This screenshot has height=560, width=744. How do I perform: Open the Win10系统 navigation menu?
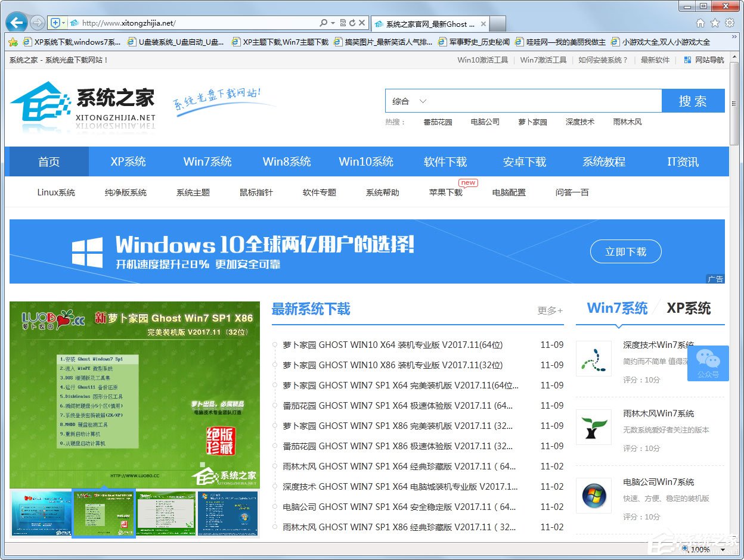(365, 161)
